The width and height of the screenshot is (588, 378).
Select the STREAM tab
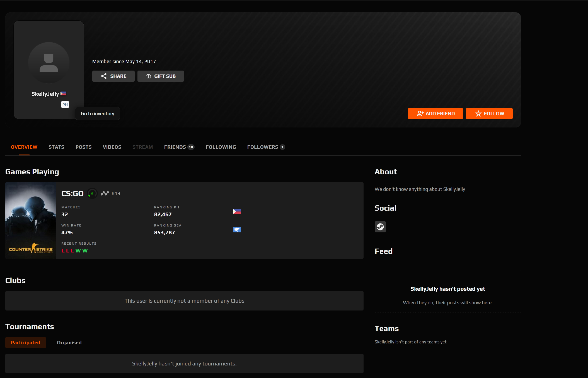click(142, 147)
